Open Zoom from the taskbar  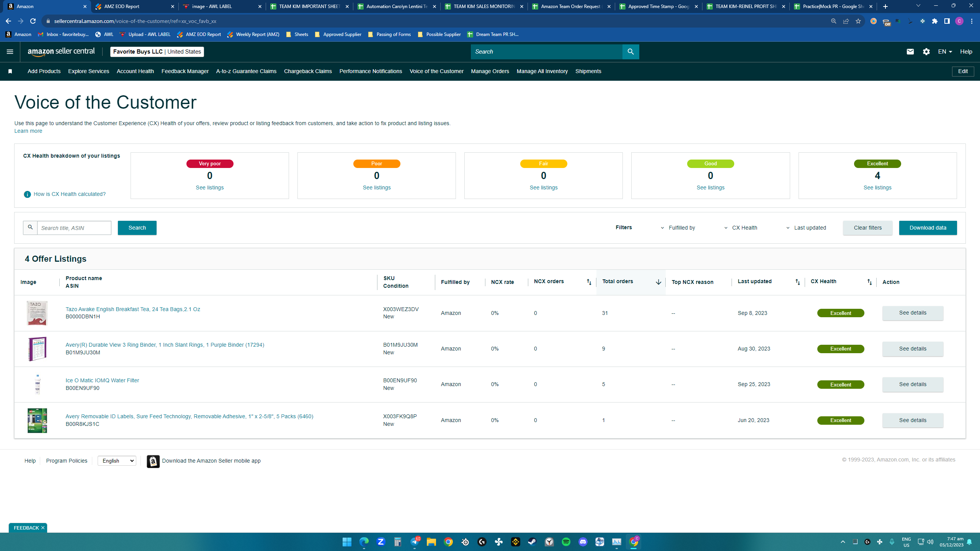pyautogui.click(x=381, y=542)
